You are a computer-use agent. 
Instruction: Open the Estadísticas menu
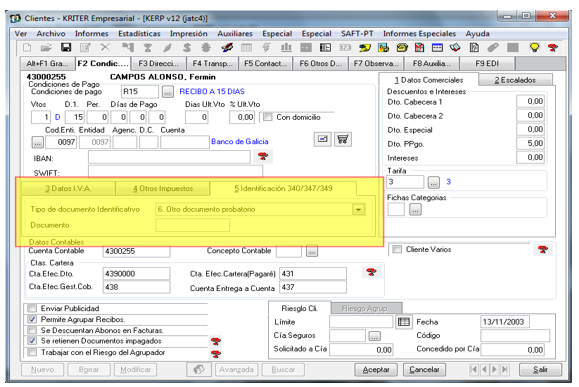(139, 34)
